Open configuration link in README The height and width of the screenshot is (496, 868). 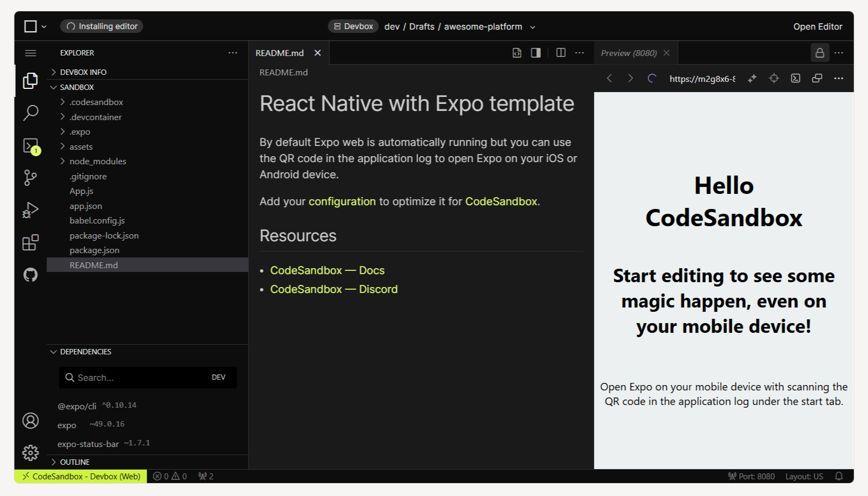tap(342, 201)
